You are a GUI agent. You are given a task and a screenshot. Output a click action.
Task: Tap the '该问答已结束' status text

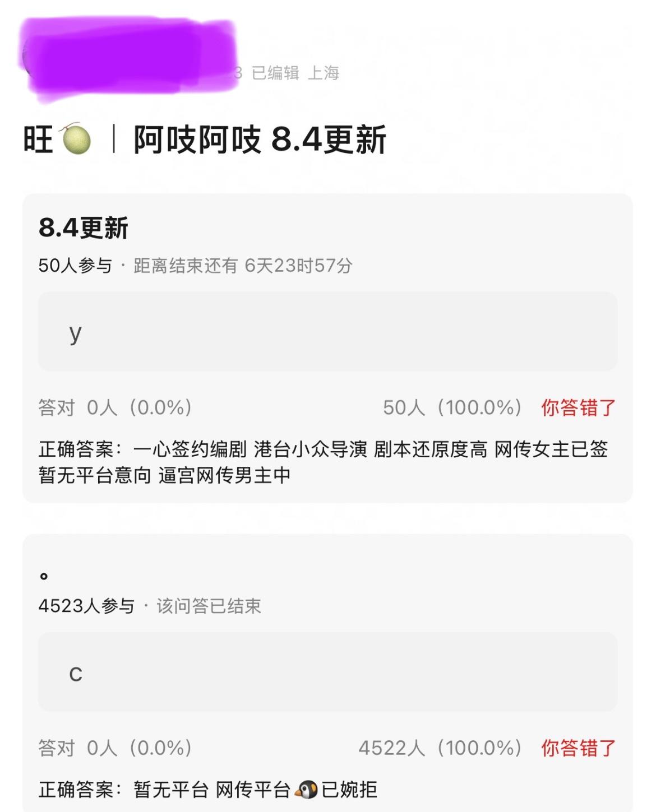point(209,606)
